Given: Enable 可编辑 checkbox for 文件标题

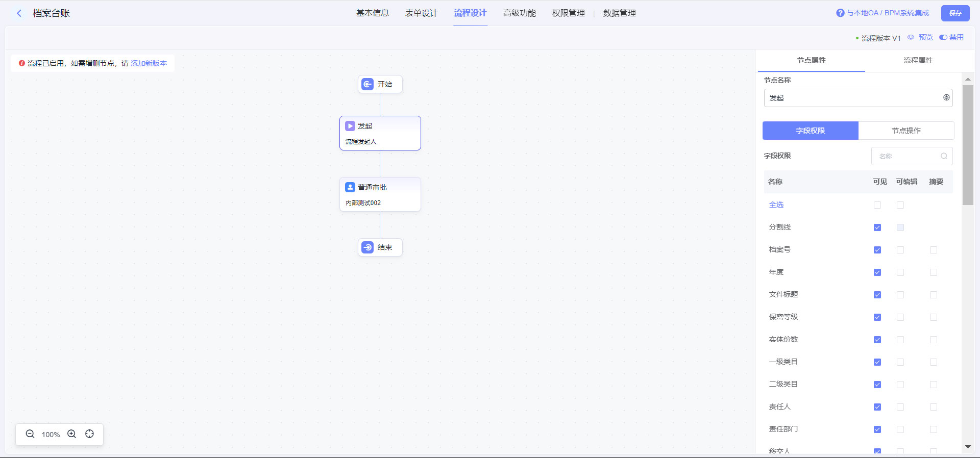Looking at the screenshot, I should (900, 295).
